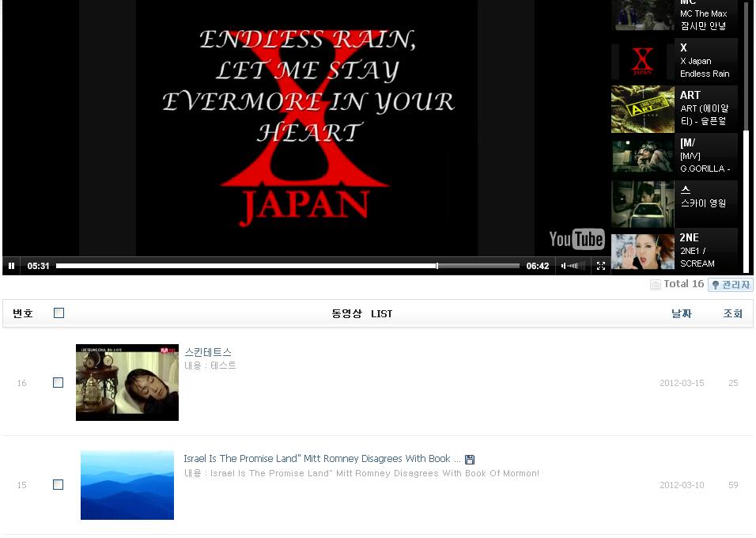Click the save disk icon beside Israel title
Screen dimensions: 756x538
[x=470, y=460]
